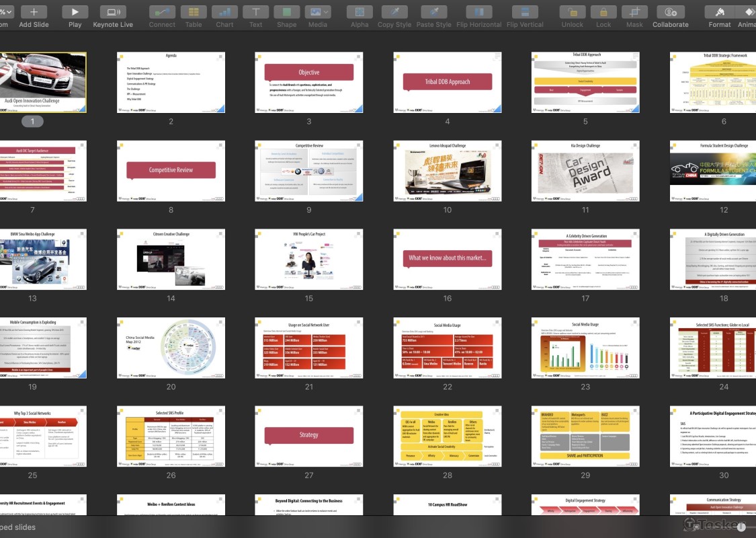Select the HR Recruitment Events & Engagement slide
The image size is (756, 538).
(x=43, y=504)
